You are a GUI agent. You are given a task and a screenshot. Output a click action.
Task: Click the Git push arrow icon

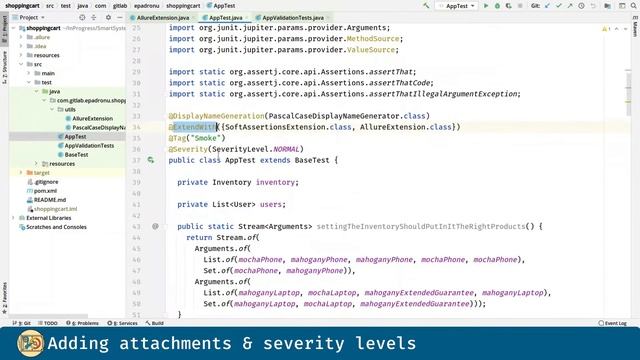(570, 6)
